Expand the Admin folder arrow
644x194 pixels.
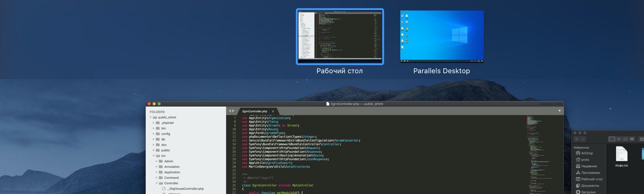click(157, 161)
